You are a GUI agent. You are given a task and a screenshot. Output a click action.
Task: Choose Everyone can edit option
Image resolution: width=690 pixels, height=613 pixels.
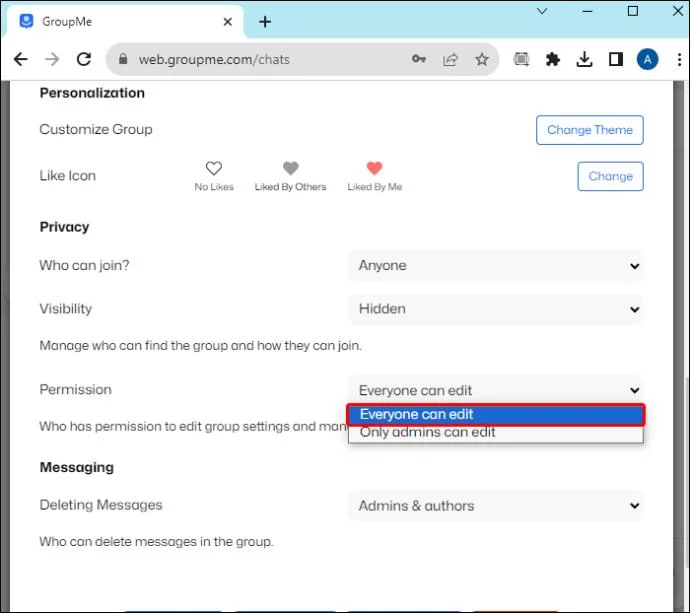[496, 415]
